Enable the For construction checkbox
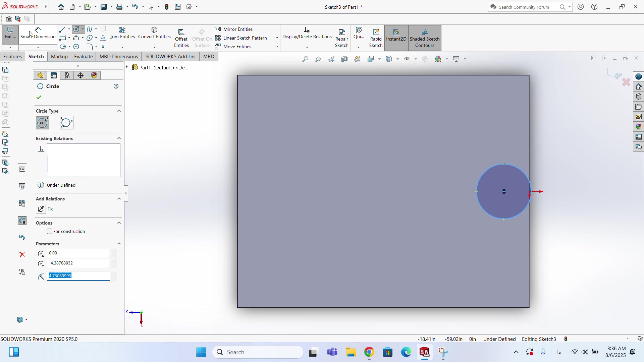Screen dimensions: 644x362 pos(50,232)
